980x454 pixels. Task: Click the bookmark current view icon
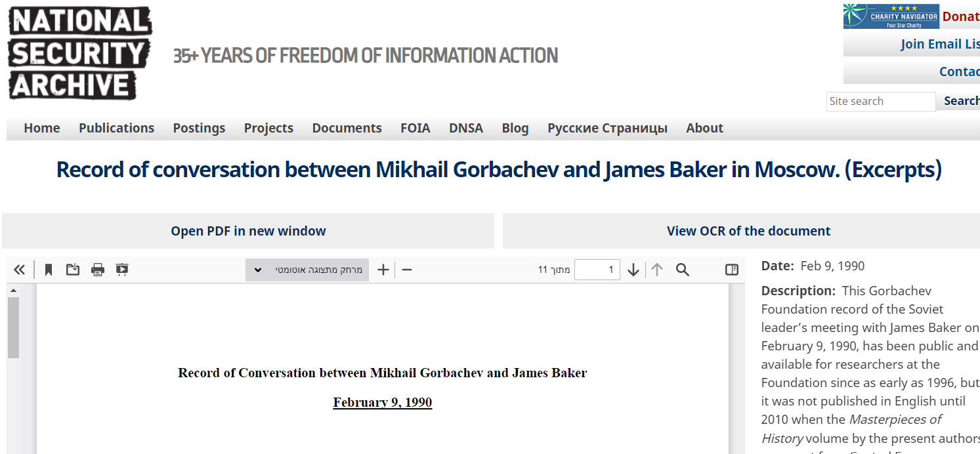point(48,270)
